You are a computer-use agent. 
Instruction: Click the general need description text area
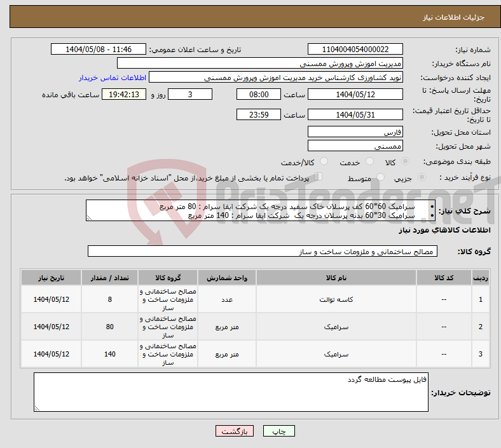click(261, 210)
